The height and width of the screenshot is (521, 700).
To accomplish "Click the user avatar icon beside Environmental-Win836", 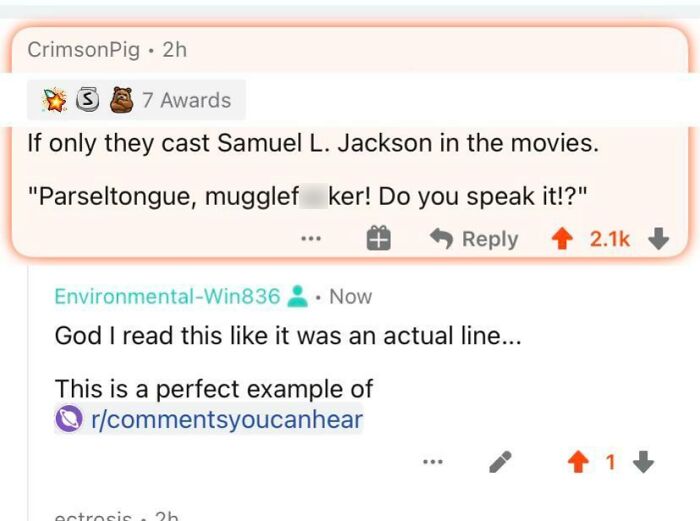I will 297,296.
